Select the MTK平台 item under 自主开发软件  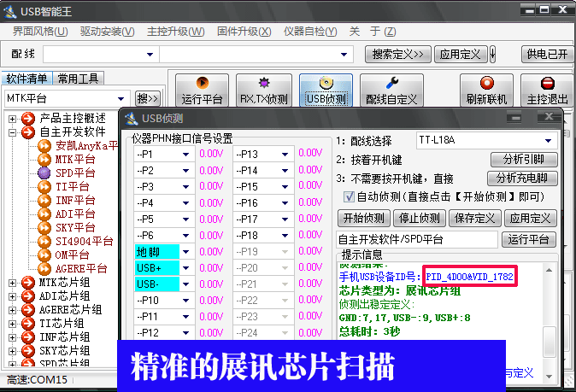75,160
